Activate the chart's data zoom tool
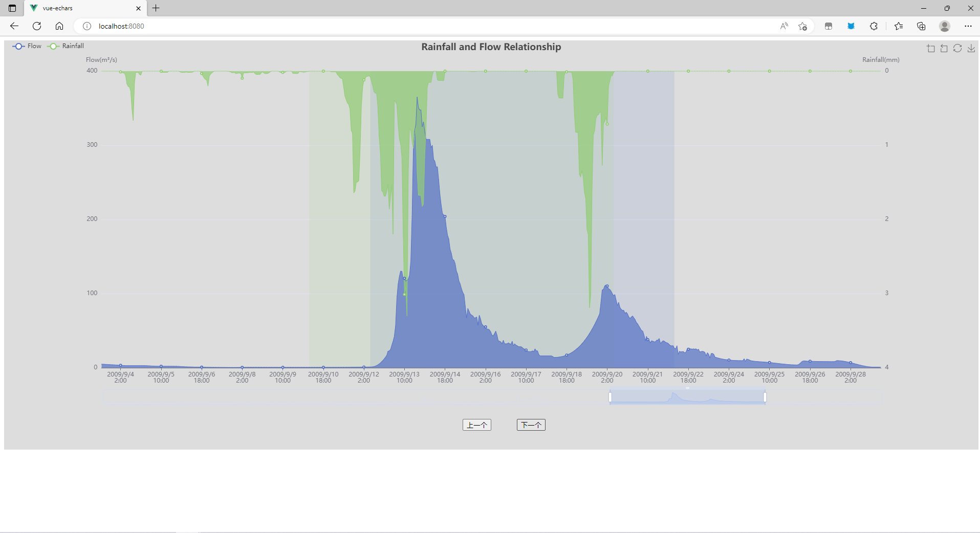This screenshot has height=533, width=980. click(931, 48)
